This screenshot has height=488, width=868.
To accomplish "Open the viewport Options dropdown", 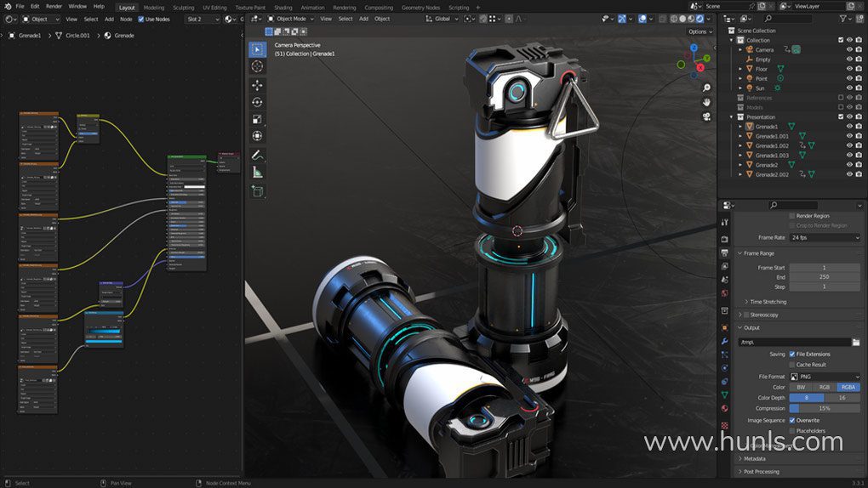I will click(x=700, y=31).
